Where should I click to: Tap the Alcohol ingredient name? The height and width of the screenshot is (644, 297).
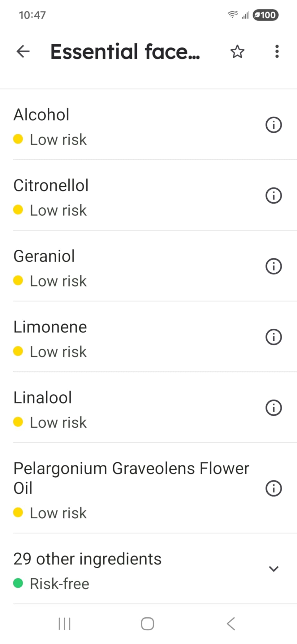click(x=41, y=115)
